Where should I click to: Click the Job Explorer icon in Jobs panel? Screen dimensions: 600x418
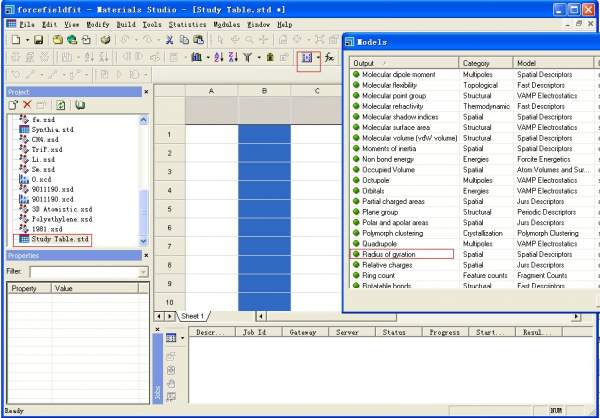pyautogui.click(x=171, y=338)
